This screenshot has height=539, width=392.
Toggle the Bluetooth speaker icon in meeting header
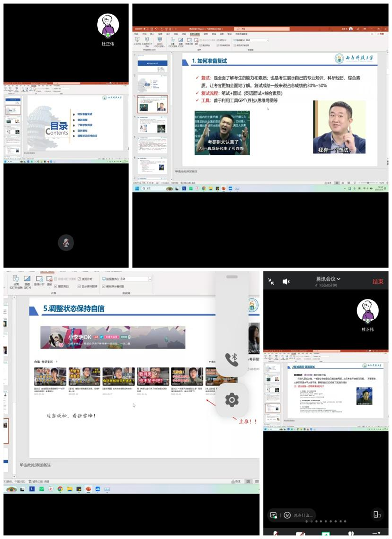[286, 281]
